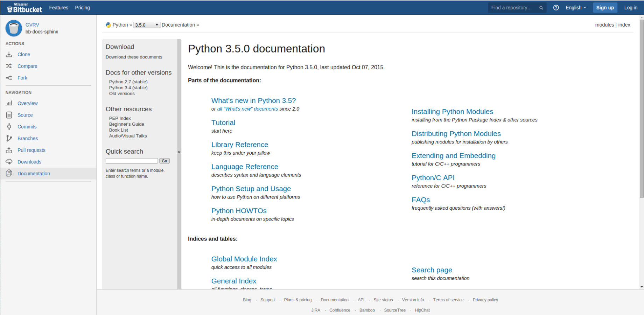Click the Atlassian Bitbucket logo
This screenshot has width=644, height=315.
tap(24, 8)
